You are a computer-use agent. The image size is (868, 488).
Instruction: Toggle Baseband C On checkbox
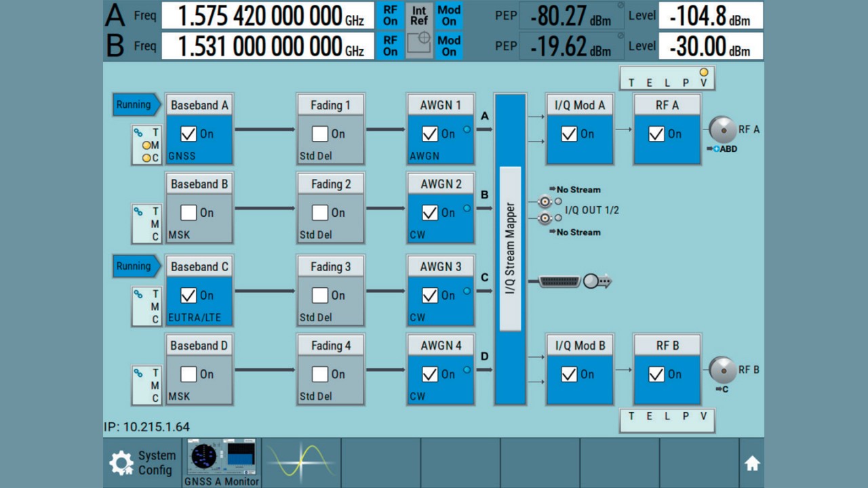pos(189,296)
